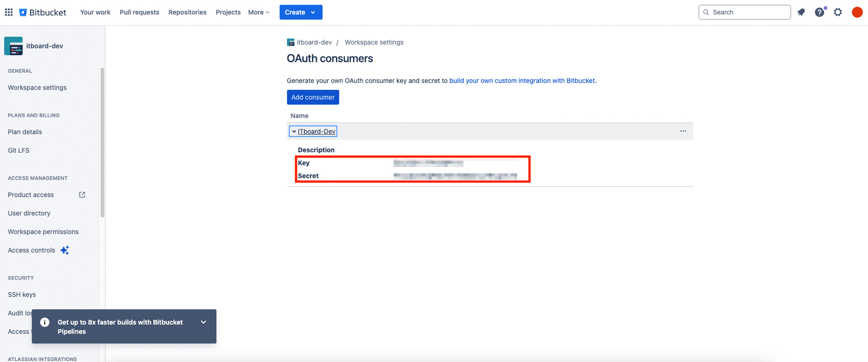
Task: Click the Product access external link icon
Action: pyautogui.click(x=82, y=195)
